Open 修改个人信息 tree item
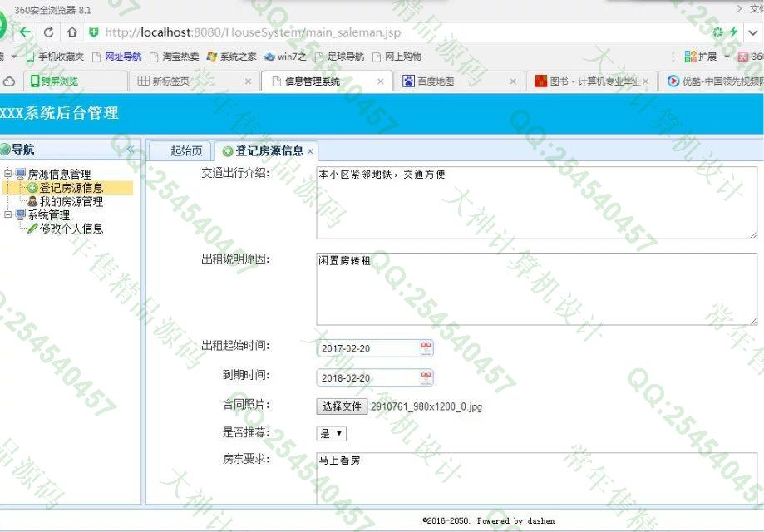 71,229
